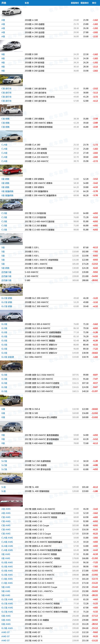The width and height of the screenshot is (100, 644).
Task: Select 2017款 R 400 4MATIC 臻藏版 row
Action: pos(50,443)
